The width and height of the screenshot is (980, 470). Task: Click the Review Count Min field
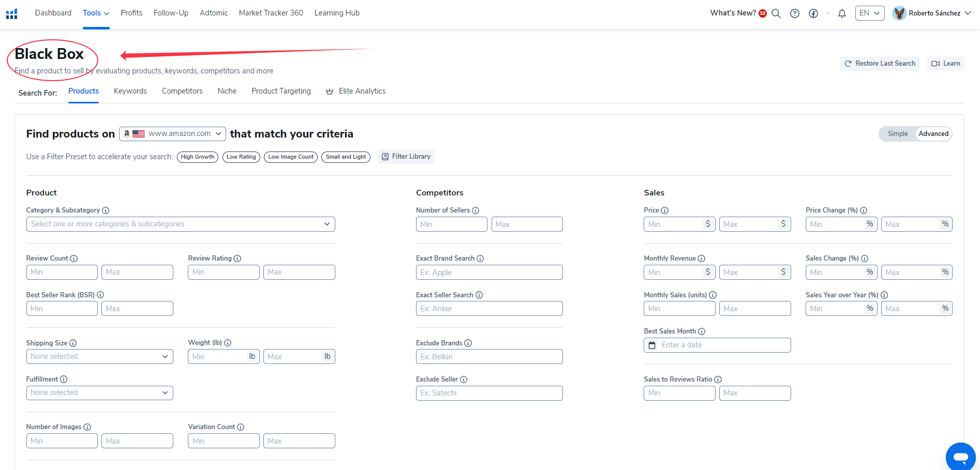[x=62, y=272]
